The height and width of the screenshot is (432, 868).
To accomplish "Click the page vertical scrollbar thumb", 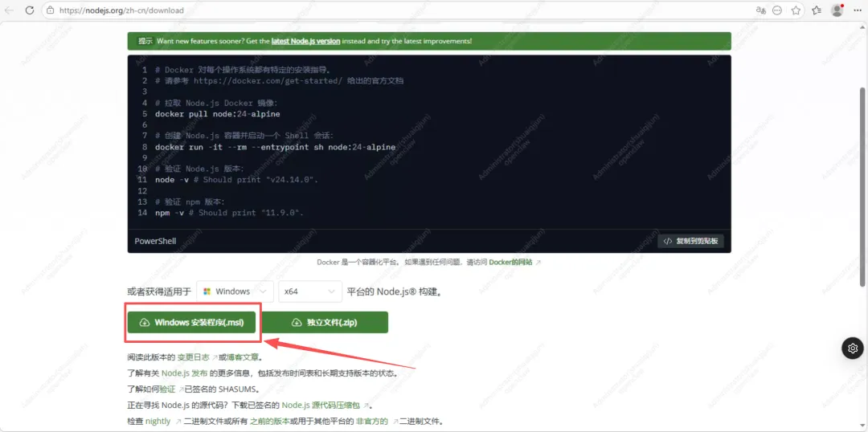I will [862, 185].
